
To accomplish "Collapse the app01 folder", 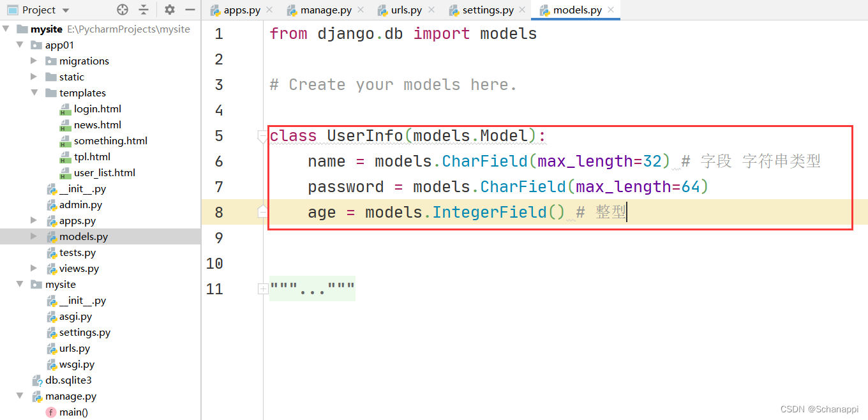I will click(20, 45).
